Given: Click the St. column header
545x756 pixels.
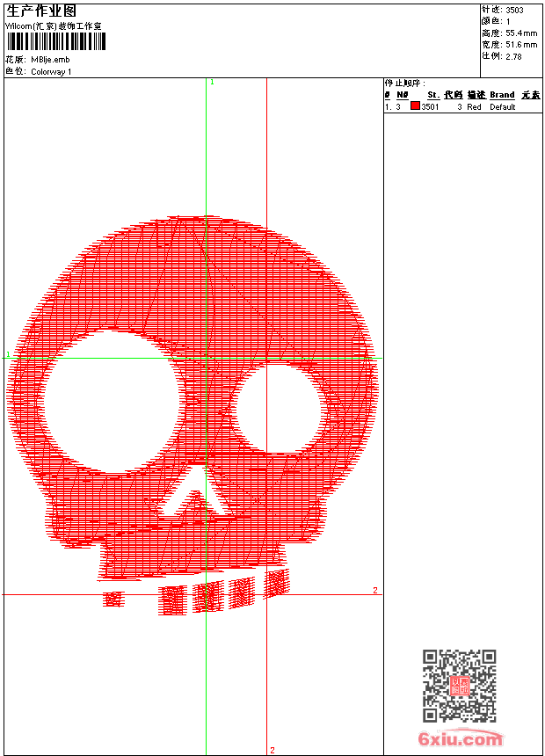Looking at the screenshot, I should point(432,95).
